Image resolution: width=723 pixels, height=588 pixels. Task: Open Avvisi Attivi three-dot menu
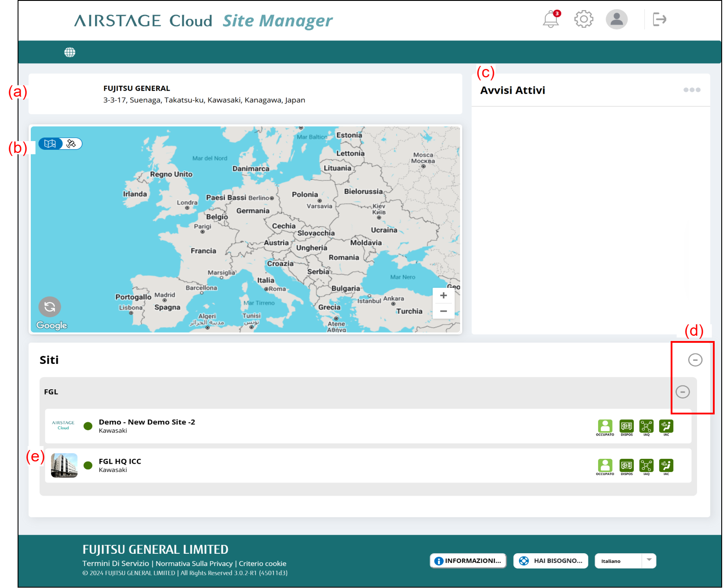pos(691,90)
